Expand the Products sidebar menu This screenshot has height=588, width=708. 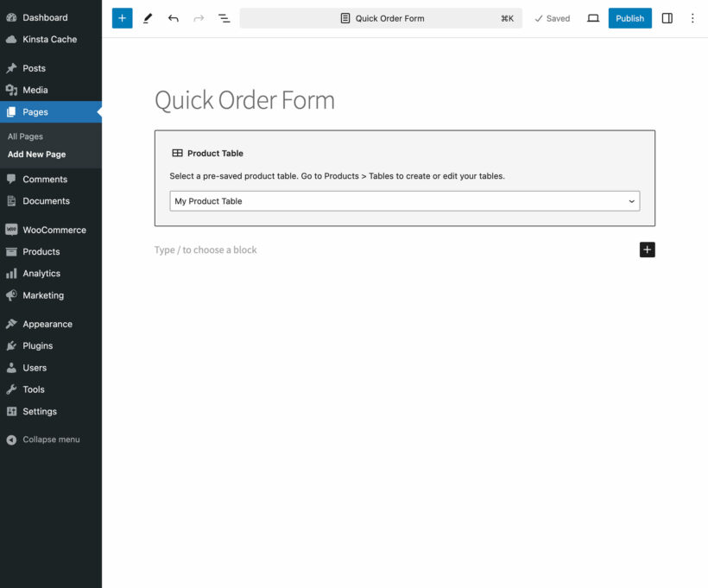(x=41, y=251)
